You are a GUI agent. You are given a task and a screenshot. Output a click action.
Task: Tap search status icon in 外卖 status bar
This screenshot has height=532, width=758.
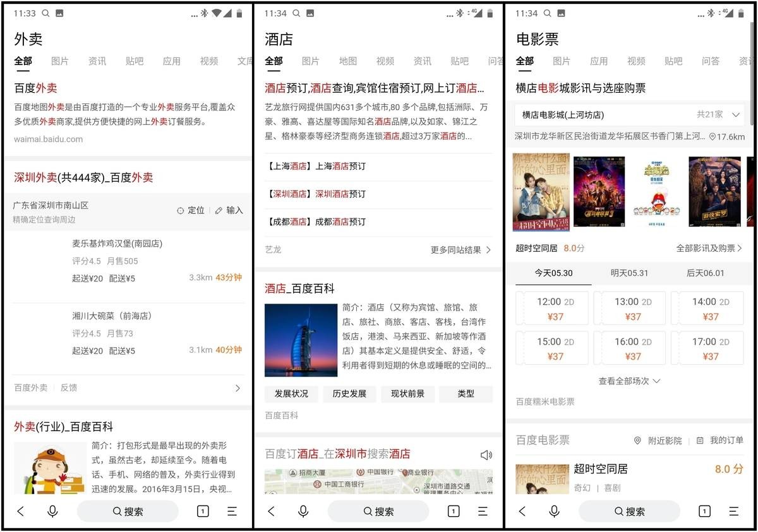click(x=45, y=13)
